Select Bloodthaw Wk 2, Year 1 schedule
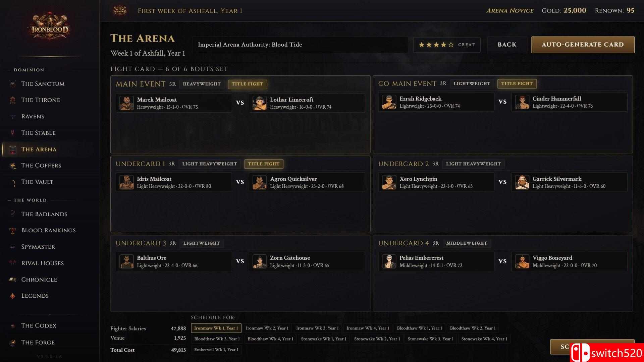Image resolution: width=644 pixels, height=362 pixels. pos(473,328)
